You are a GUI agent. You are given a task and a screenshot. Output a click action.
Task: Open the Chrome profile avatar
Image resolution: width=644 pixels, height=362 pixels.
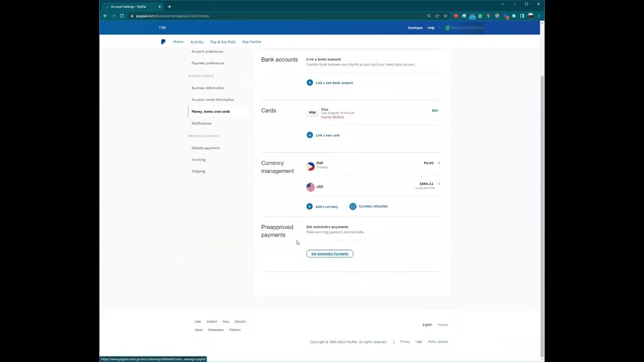tap(530, 16)
